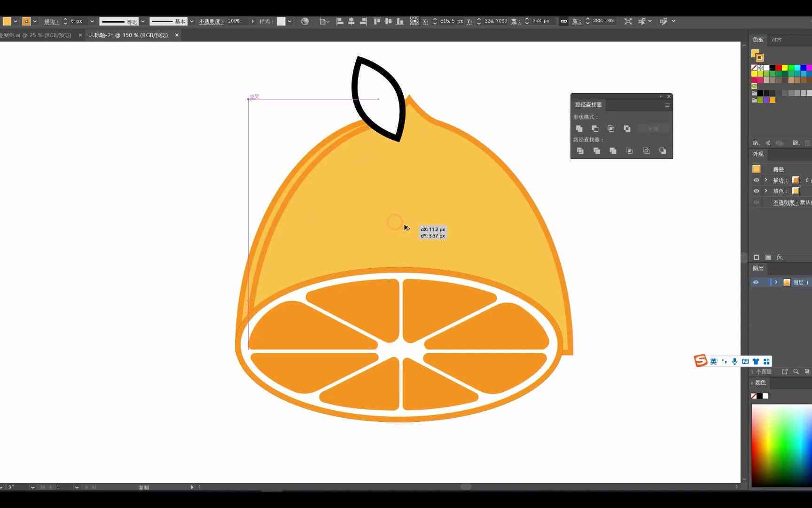Click the microphone icon on IME toolbar
The image size is (812, 508).
734,361
